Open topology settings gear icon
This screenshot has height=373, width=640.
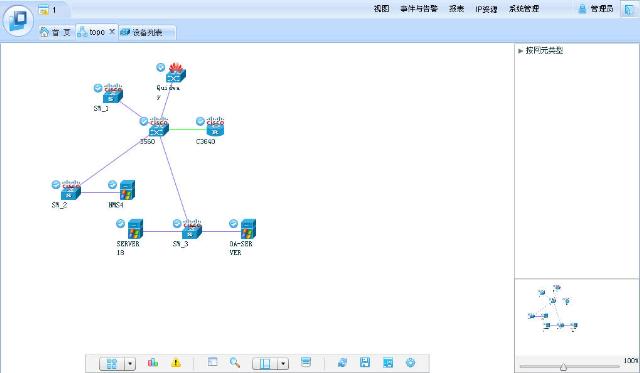pos(411,362)
